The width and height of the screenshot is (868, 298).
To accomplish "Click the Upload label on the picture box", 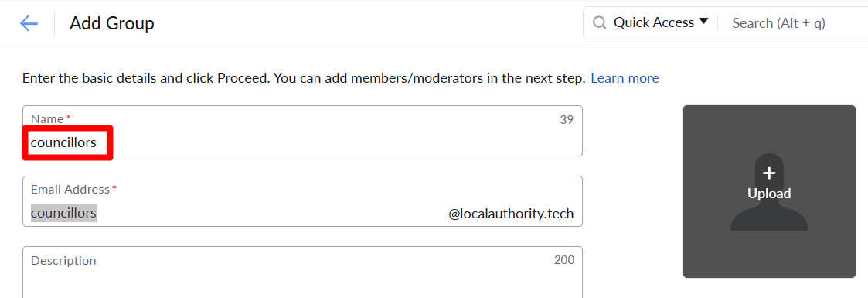I will click(769, 194).
